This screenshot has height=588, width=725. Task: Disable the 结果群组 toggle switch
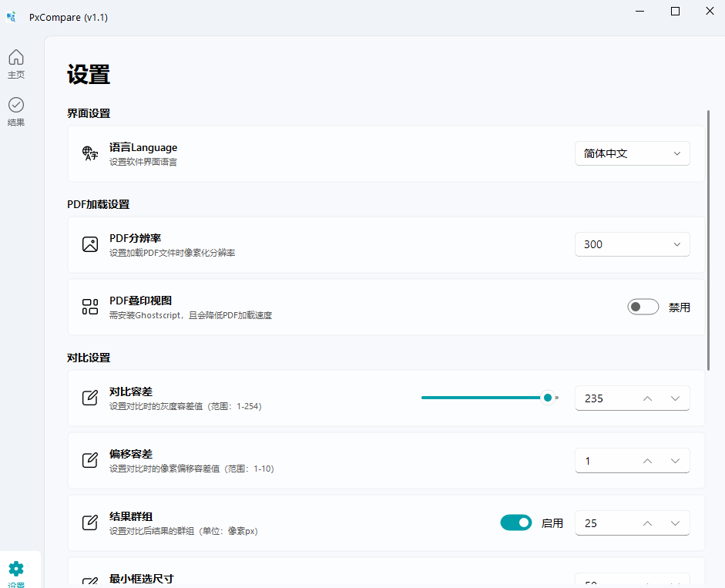516,522
